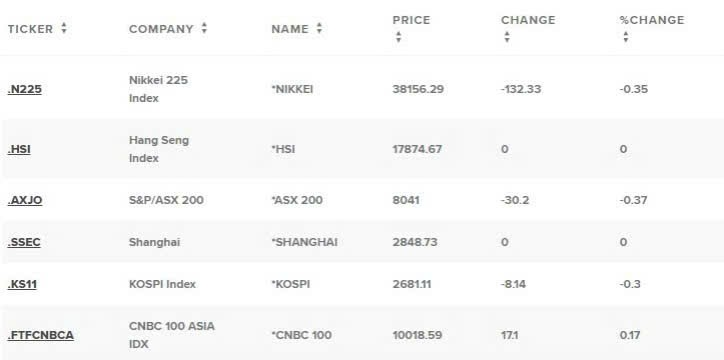
Task: Sort table by CHANGE column arrows
Action: (507, 37)
